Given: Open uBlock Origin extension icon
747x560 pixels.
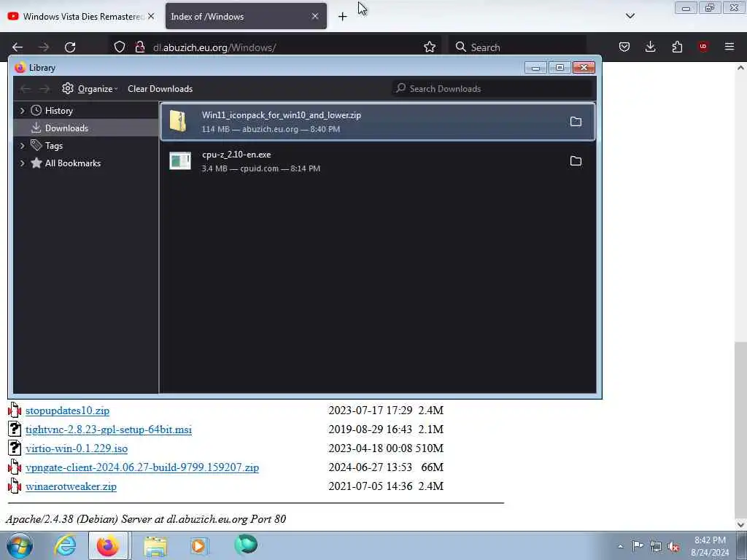Looking at the screenshot, I should tap(703, 47).
